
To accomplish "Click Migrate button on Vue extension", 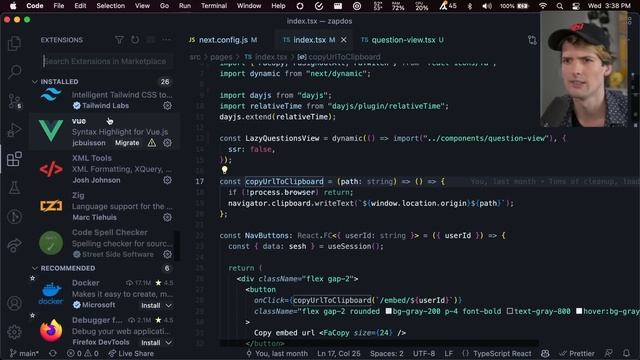I will (127, 143).
